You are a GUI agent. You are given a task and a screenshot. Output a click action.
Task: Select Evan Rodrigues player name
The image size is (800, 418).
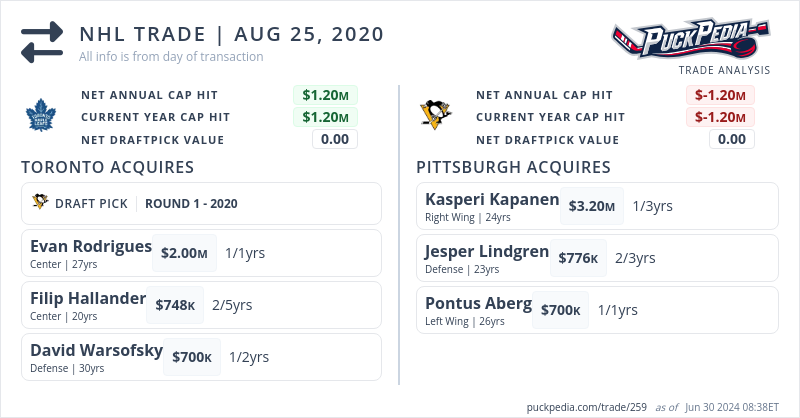coord(91,246)
